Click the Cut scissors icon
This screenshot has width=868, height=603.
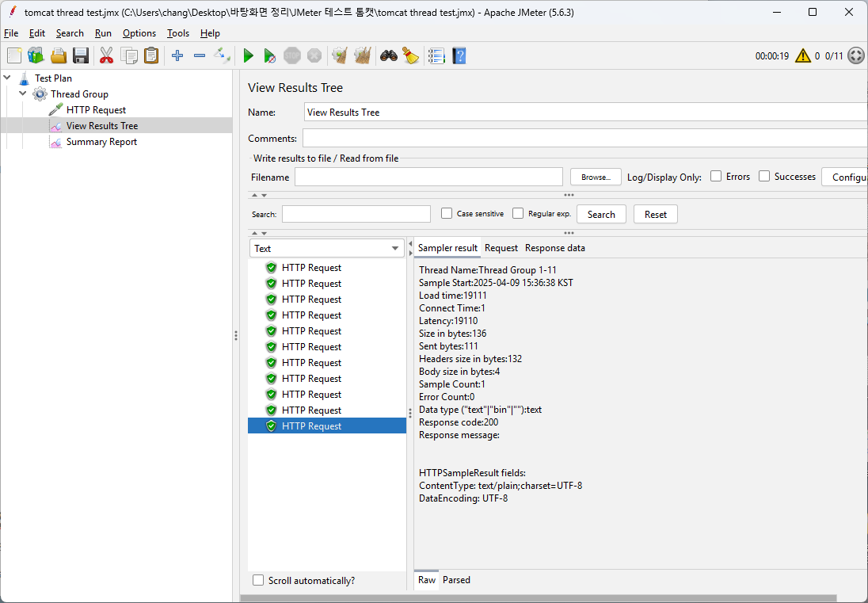[x=106, y=55]
